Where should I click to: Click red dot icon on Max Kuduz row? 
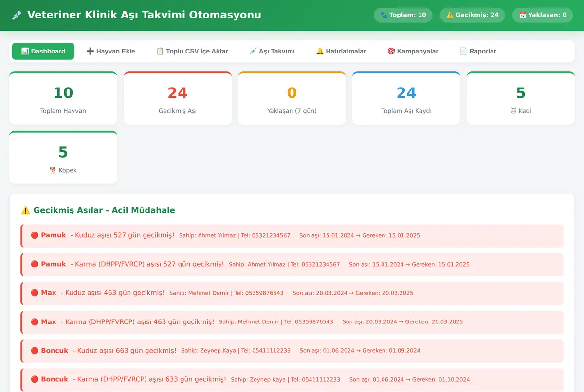point(35,293)
